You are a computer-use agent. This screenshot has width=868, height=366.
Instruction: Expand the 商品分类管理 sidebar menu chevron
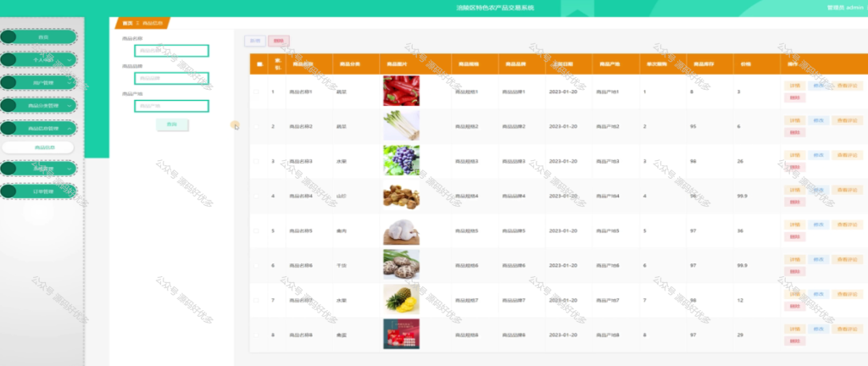70,105
